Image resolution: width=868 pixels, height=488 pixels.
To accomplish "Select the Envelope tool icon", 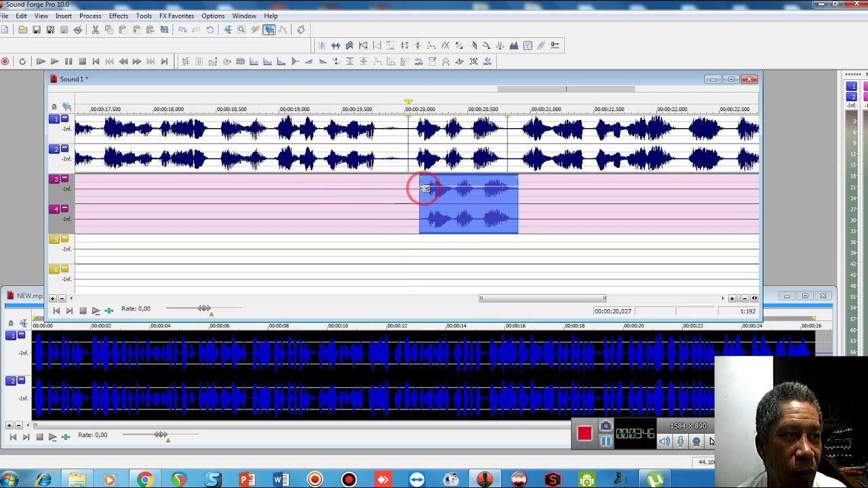I will [x=283, y=30].
